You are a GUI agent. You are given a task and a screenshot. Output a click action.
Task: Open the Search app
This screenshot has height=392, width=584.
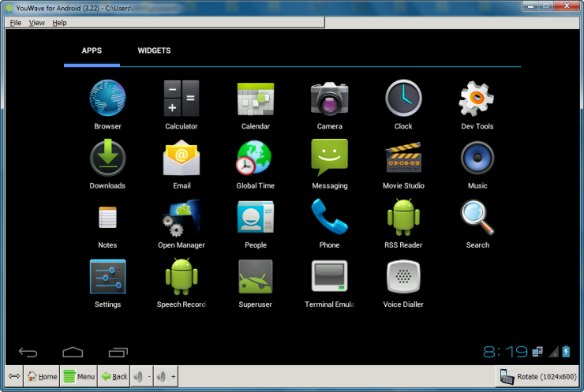click(x=477, y=218)
